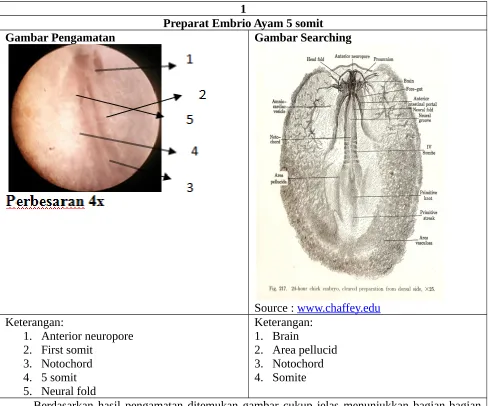The width and height of the screenshot is (492, 406).
Task: Click the "Anterior neuropore" list item
Action: click(87, 336)
